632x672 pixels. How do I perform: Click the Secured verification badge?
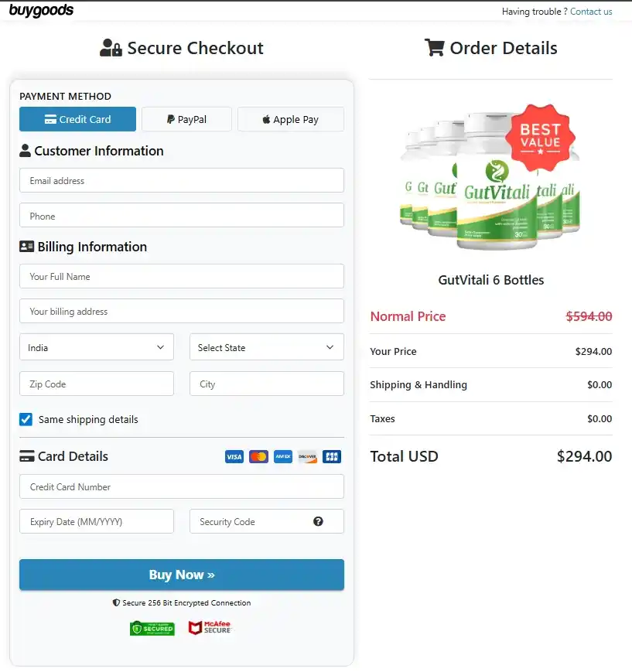(x=152, y=628)
